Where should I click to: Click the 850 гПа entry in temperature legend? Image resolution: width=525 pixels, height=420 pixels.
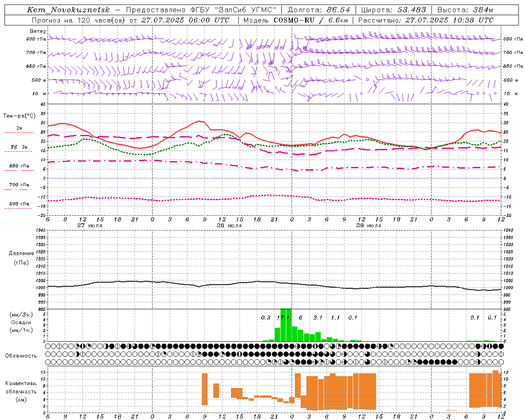coord(19,166)
